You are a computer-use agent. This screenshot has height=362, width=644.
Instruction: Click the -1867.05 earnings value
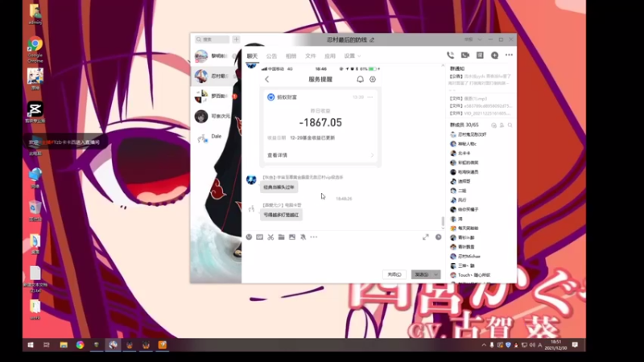[320, 123]
